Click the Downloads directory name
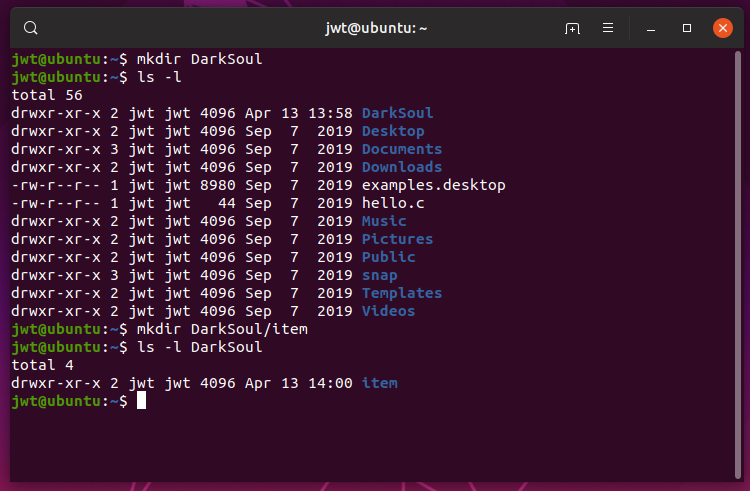 [402, 167]
